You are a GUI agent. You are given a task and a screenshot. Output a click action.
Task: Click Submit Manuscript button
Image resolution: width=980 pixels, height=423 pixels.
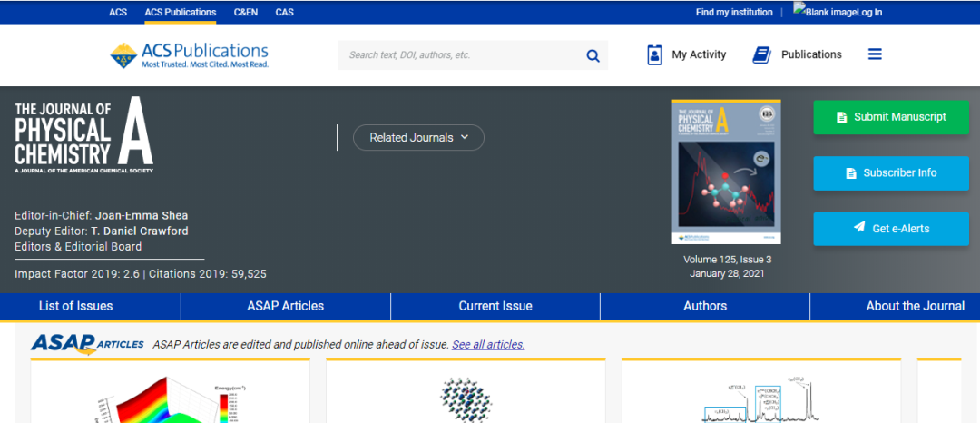[x=891, y=117]
